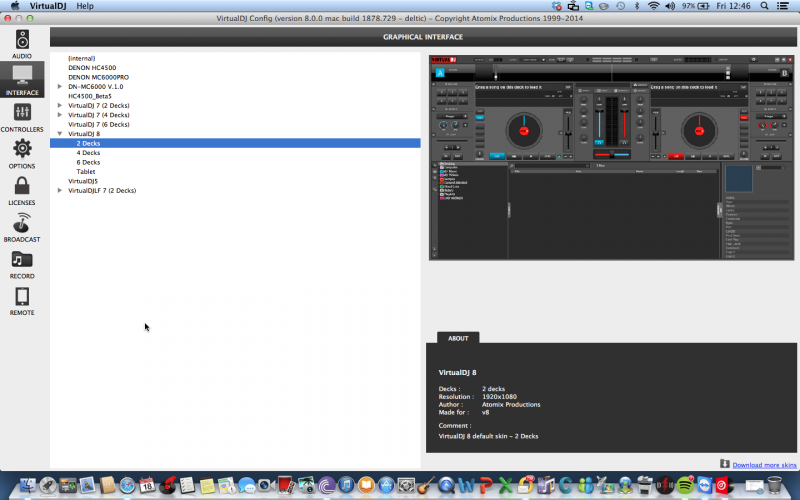This screenshot has height=500, width=800.
Task: Open the Options gear section
Action: click(22, 154)
